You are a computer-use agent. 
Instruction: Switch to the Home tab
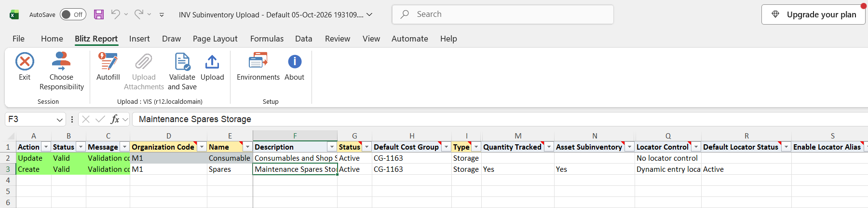coord(52,39)
